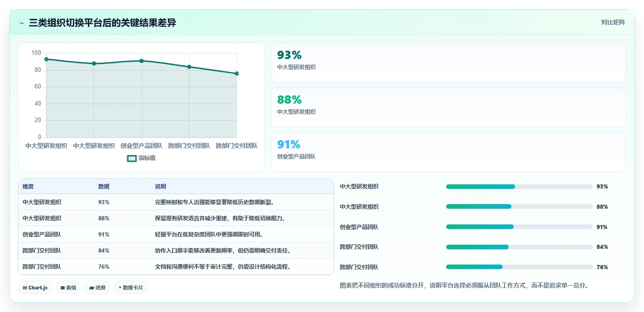Click the chart data point at value 93
This screenshot has width=644, height=312.
pyautogui.click(x=46, y=59)
